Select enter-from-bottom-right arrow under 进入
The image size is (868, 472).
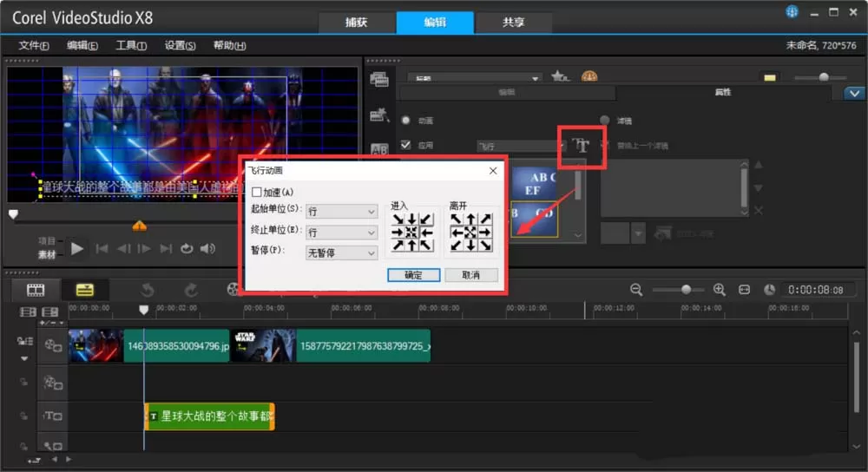(x=424, y=246)
